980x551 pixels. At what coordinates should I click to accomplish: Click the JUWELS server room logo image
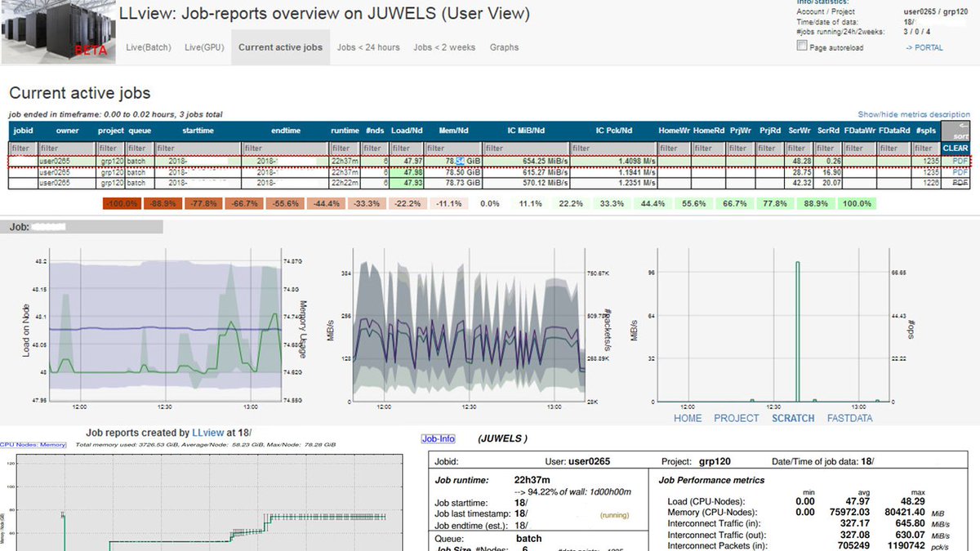[x=58, y=31]
